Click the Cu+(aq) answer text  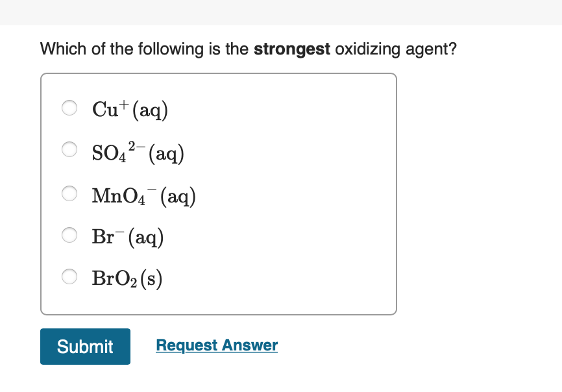[130, 110]
